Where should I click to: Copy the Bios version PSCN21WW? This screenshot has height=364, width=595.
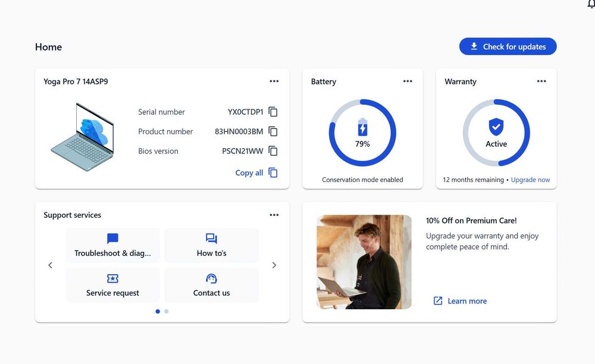273,151
